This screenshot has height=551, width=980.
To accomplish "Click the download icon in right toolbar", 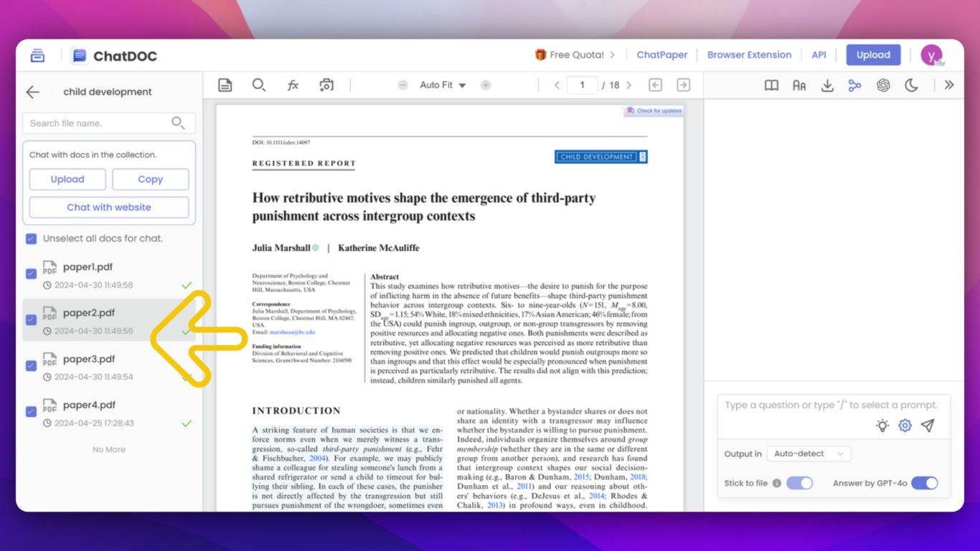I will coord(827,85).
